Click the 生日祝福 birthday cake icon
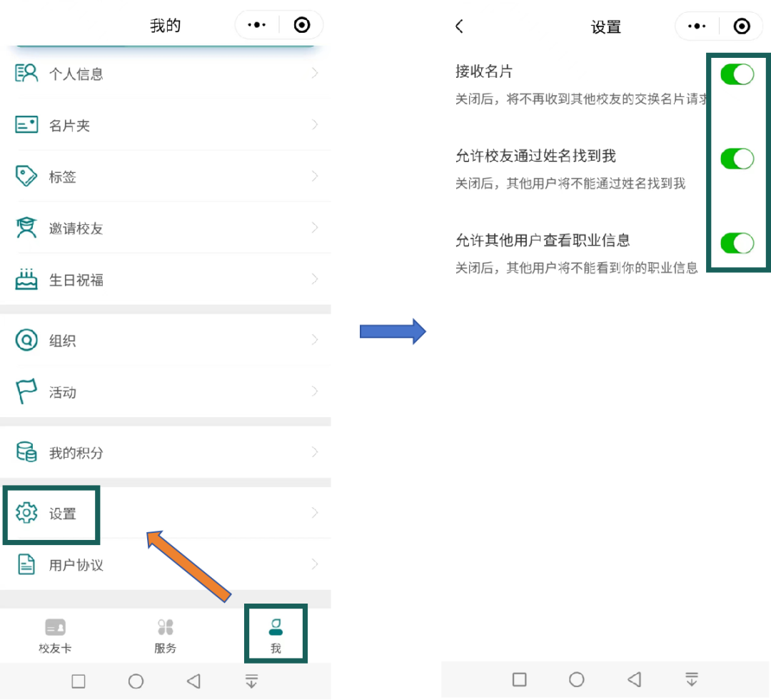 [26, 279]
